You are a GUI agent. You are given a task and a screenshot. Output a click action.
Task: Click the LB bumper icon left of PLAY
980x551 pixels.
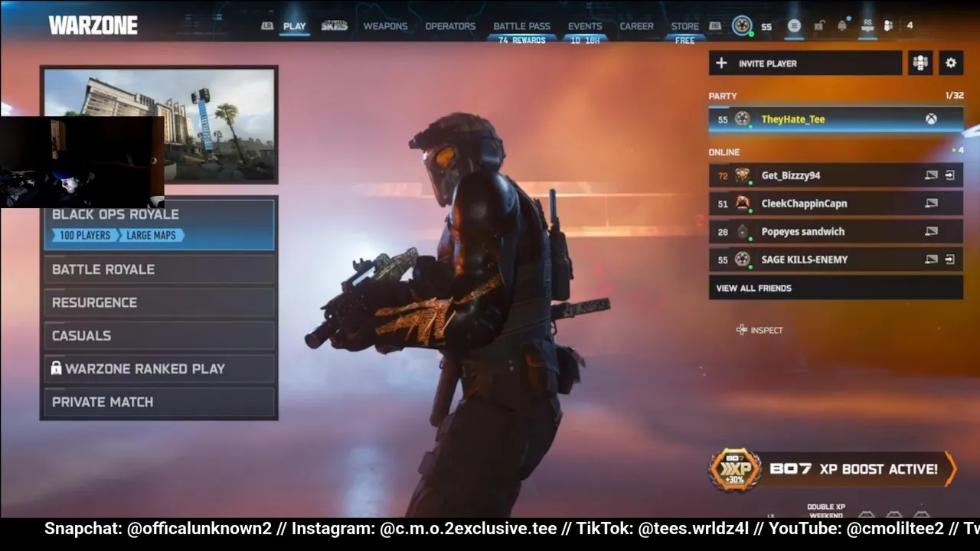tap(267, 26)
